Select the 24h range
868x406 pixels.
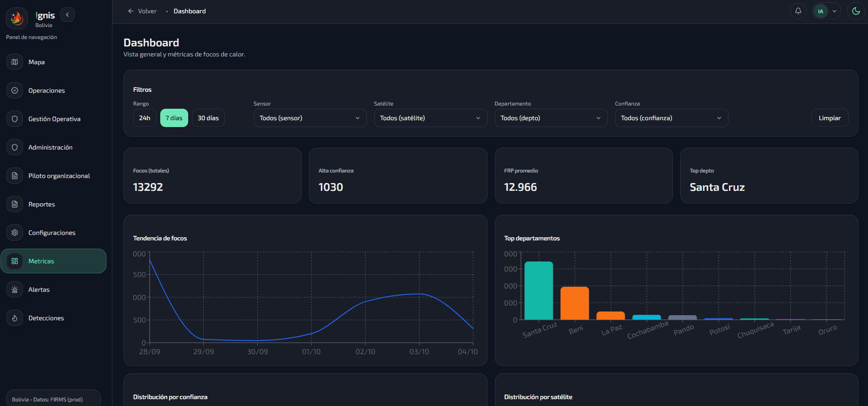tap(145, 118)
